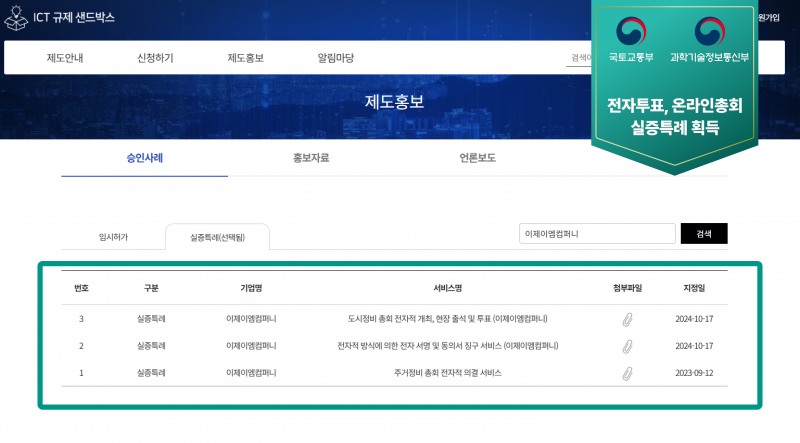The width and height of the screenshot is (800, 443).
Task: Switch to the 승인사례 tab
Action: click(145, 158)
